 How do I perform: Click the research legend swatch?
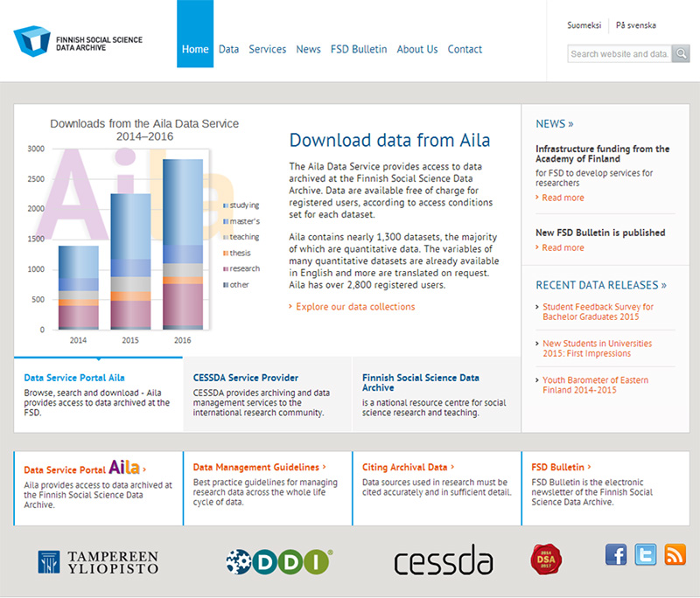(226, 269)
